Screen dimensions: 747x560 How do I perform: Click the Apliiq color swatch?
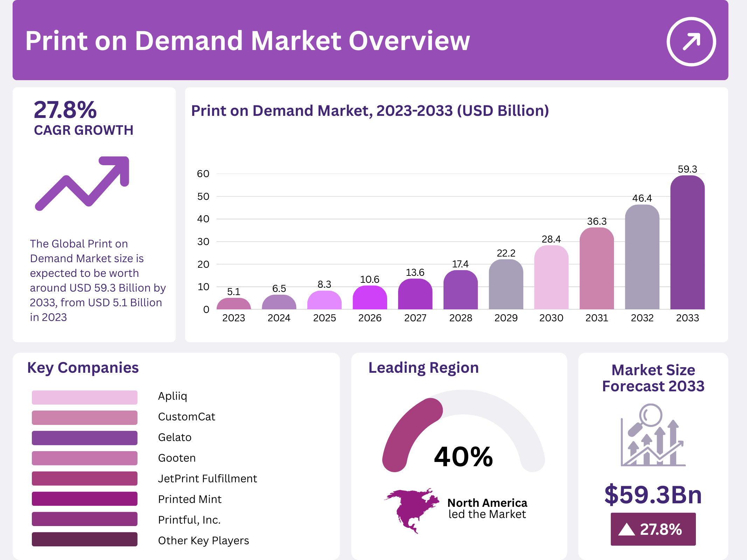click(x=84, y=397)
